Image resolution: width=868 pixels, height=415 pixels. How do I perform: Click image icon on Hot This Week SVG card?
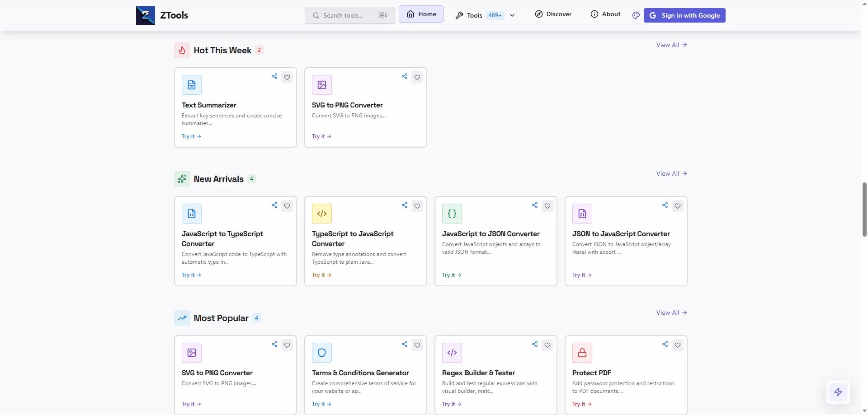tap(322, 85)
